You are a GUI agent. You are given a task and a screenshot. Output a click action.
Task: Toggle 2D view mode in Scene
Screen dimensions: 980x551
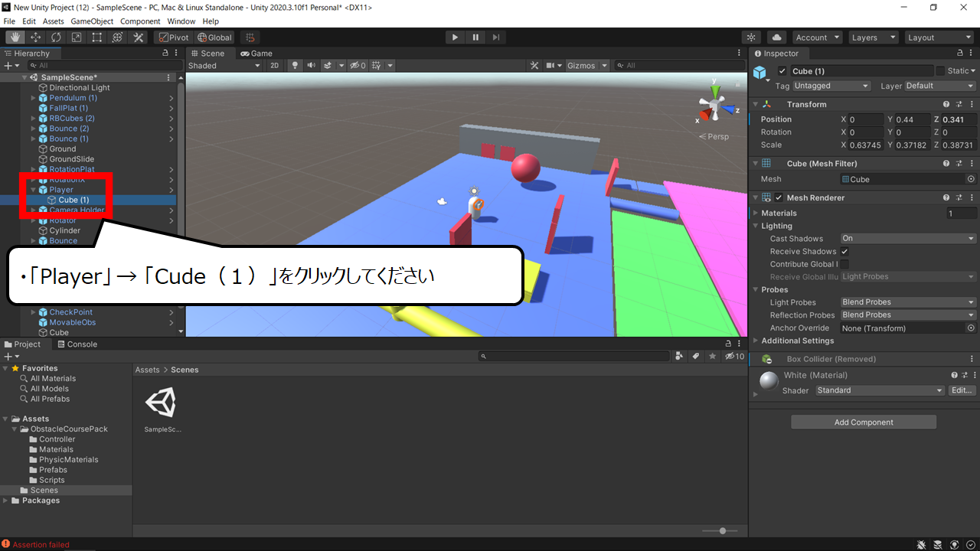pos(275,66)
